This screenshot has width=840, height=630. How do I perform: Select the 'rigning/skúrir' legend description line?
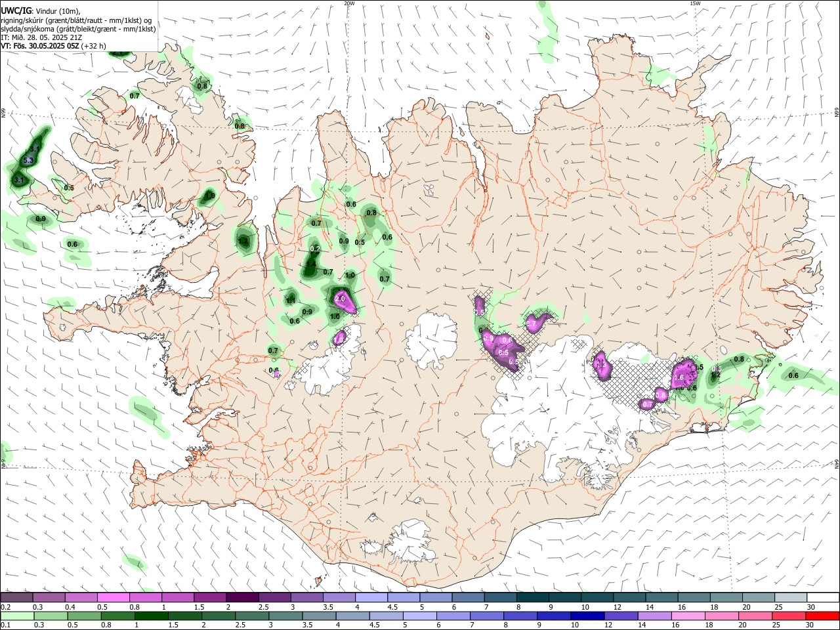(76, 20)
